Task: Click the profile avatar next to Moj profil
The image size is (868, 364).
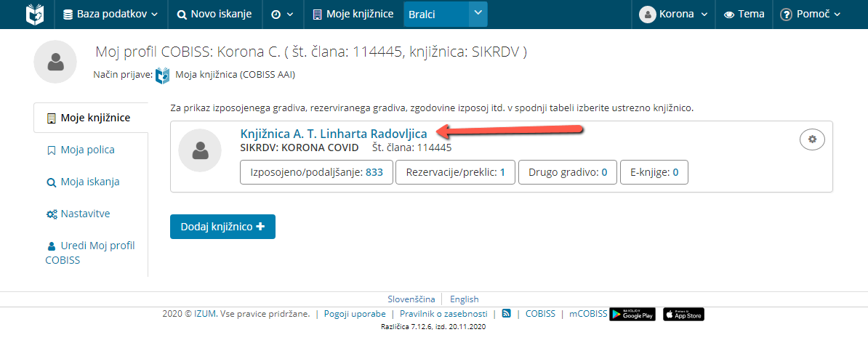Action: (x=55, y=62)
